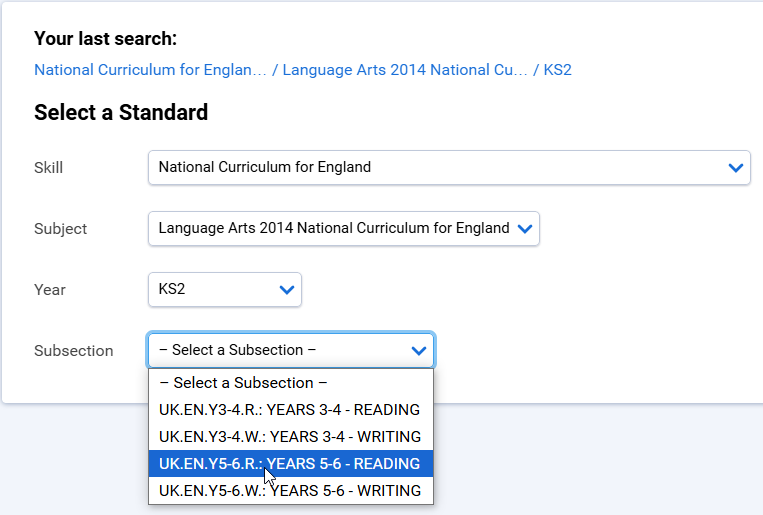This screenshot has height=515, width=763.
Task: Choose the '– Select a Subsection –' placeholder option
Action: tap(291, 383)
